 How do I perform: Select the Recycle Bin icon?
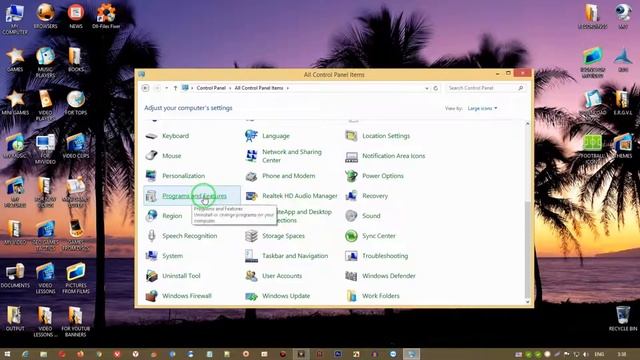(x=623, y=319)
